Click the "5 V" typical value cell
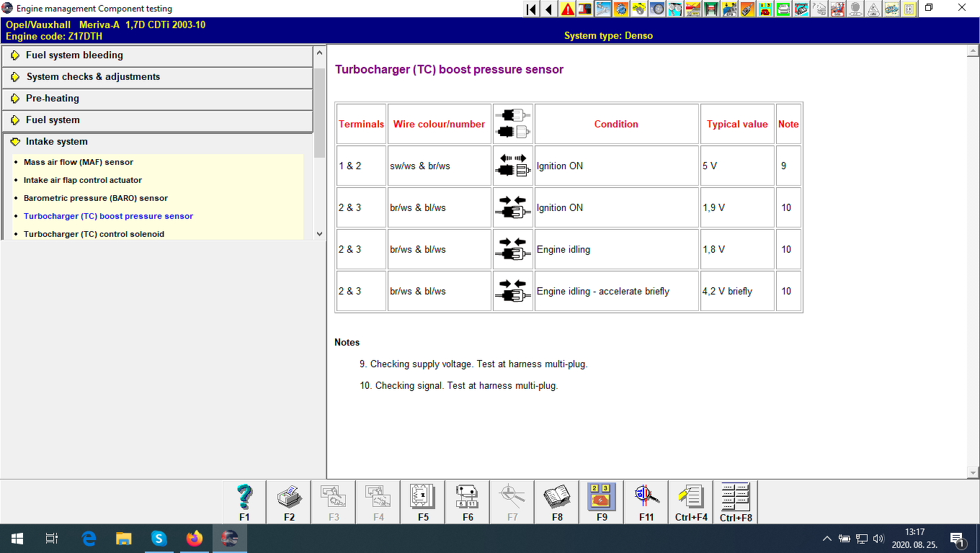Image resolution: width=980 pixels, height=553 pixels. point(737,166)
